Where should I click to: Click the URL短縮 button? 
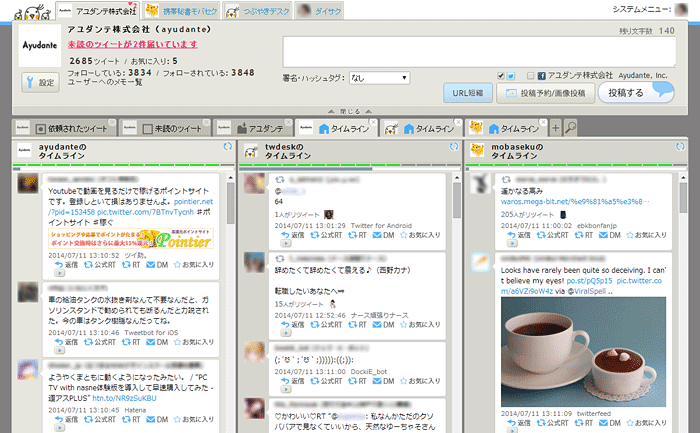468,93
